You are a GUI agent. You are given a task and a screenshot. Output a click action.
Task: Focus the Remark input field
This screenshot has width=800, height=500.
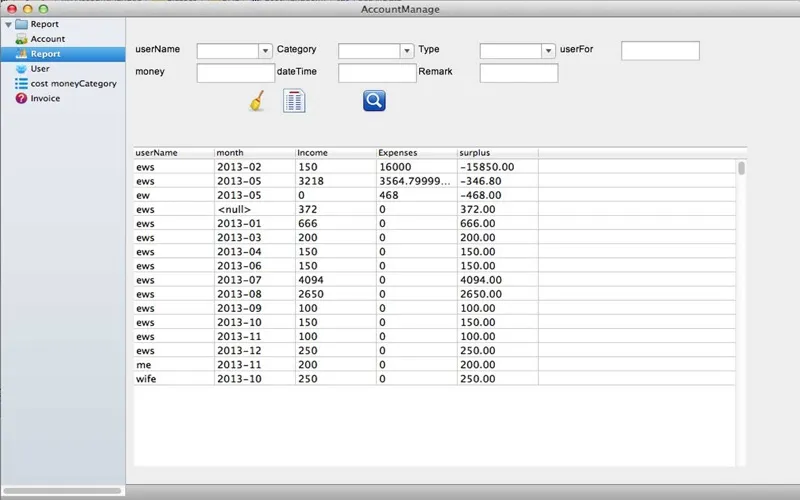pos(519,73)
